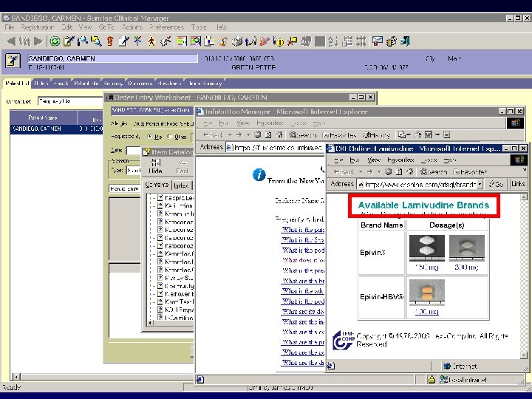The height and width of the screenshot is (399, 532).
Task: Click History in Information Manager browser toolbar
Action: pos(377,135)
